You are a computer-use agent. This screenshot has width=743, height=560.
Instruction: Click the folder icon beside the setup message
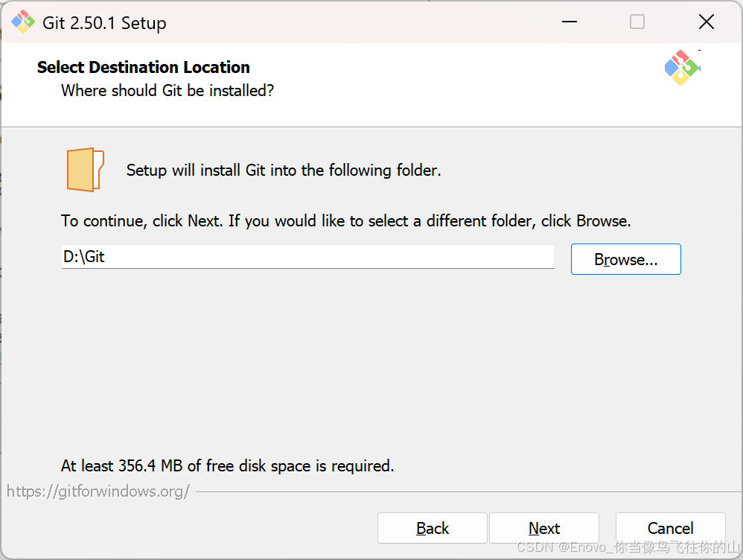86,170
